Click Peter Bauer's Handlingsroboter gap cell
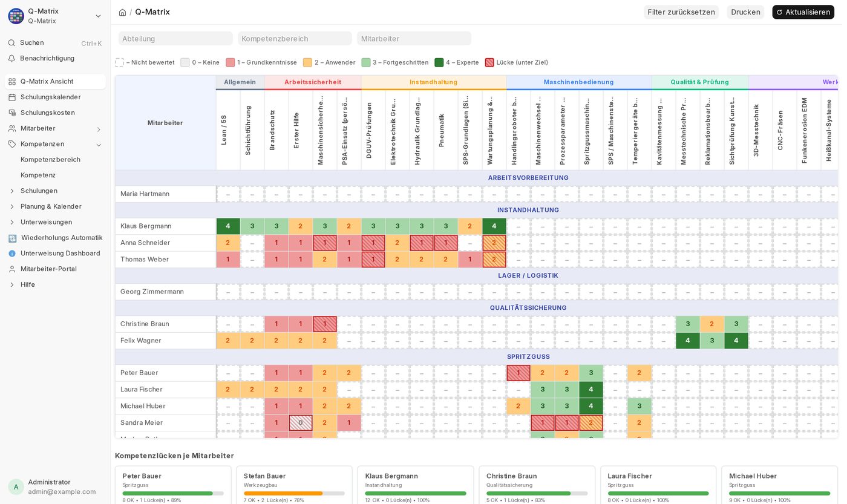Screen dimensions: 847x504 [x=518, y=373]
